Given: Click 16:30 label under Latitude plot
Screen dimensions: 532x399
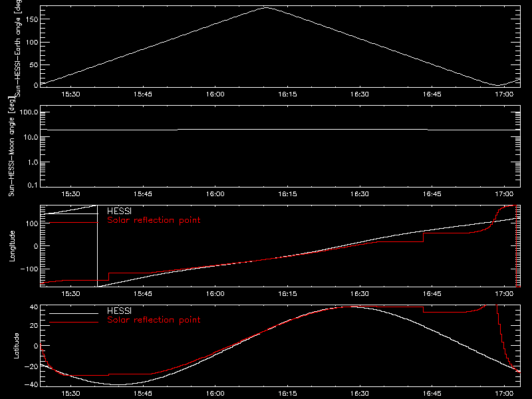Looking at the screenshot, I should coord(360,394).
